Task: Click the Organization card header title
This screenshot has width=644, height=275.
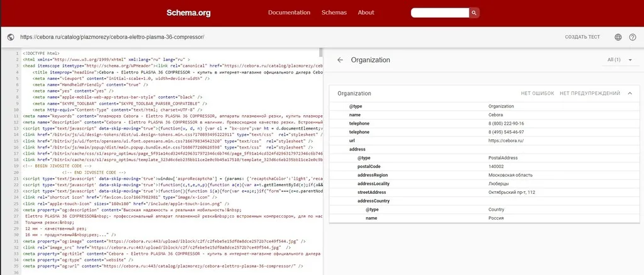Action: 354,94
